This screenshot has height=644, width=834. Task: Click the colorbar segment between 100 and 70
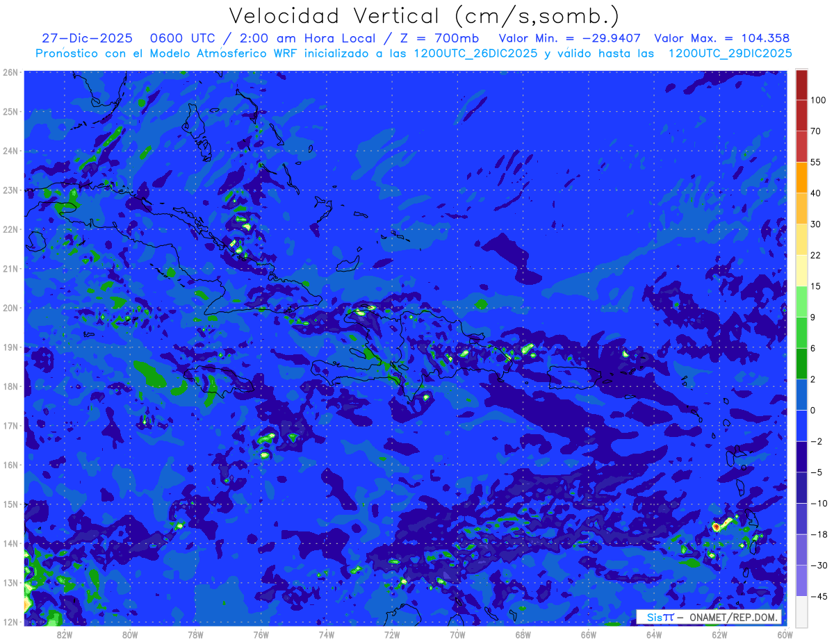tap(801, 116)
